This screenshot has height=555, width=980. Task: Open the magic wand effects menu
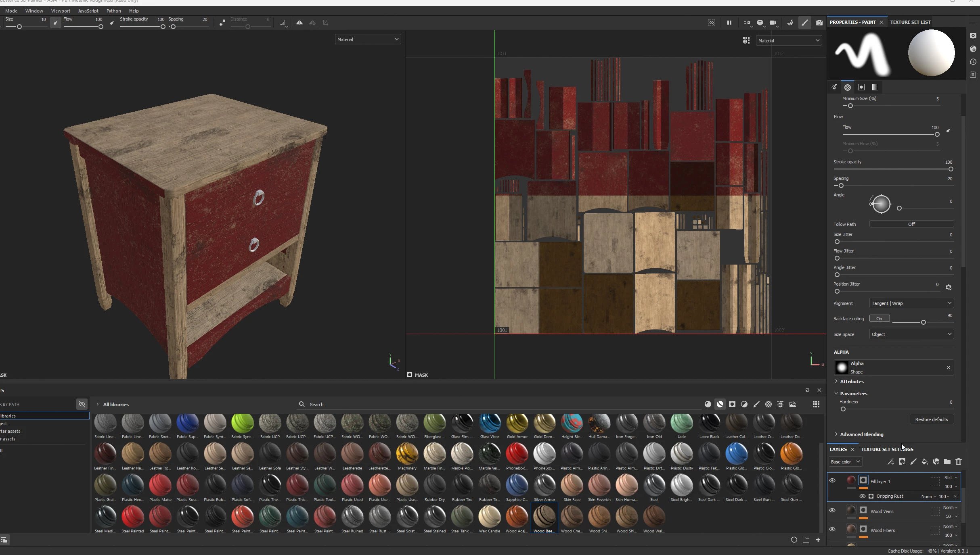click(891, 461)
